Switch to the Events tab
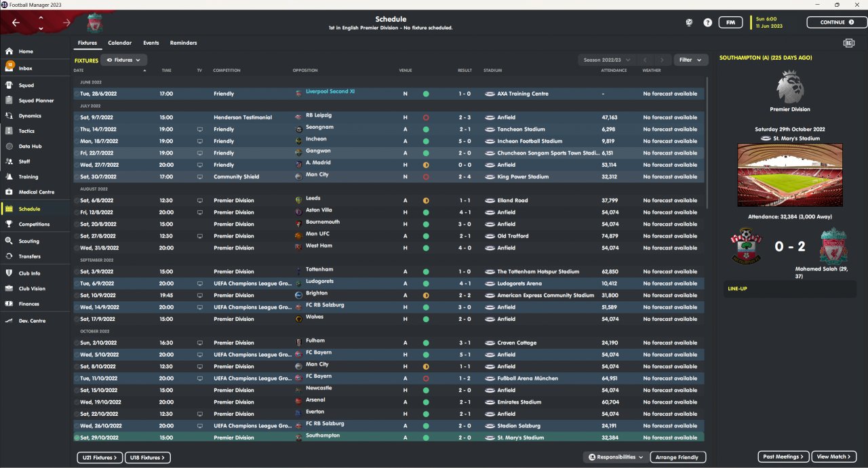Viewport: 868px width, 468px height. coord(151,43)
